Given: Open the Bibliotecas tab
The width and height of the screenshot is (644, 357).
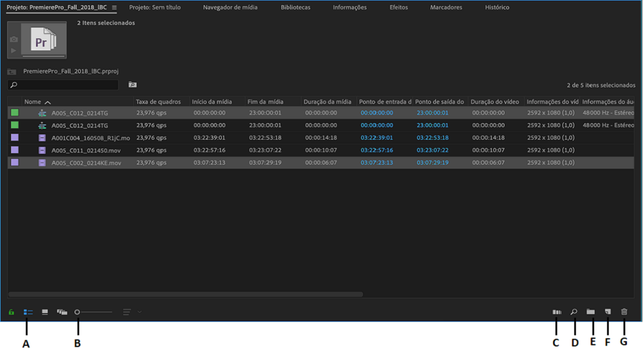Looking at the screenshot, I should 296,8.
